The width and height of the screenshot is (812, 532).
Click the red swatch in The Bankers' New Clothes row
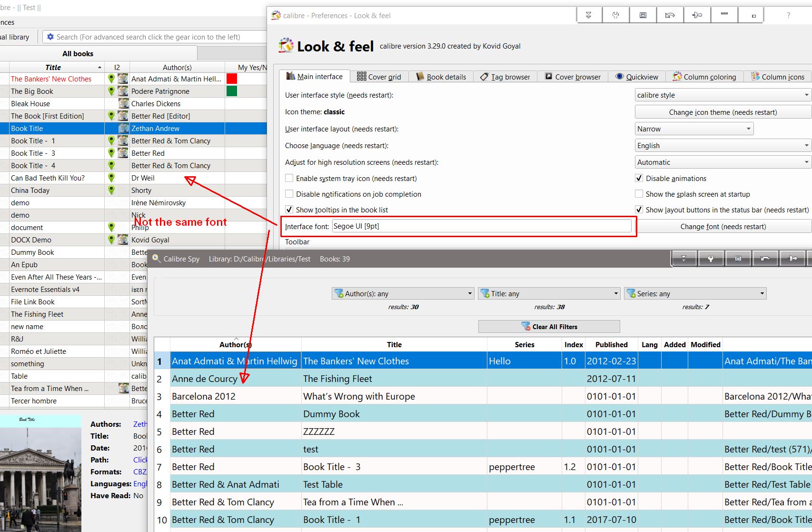coord(232,79)
